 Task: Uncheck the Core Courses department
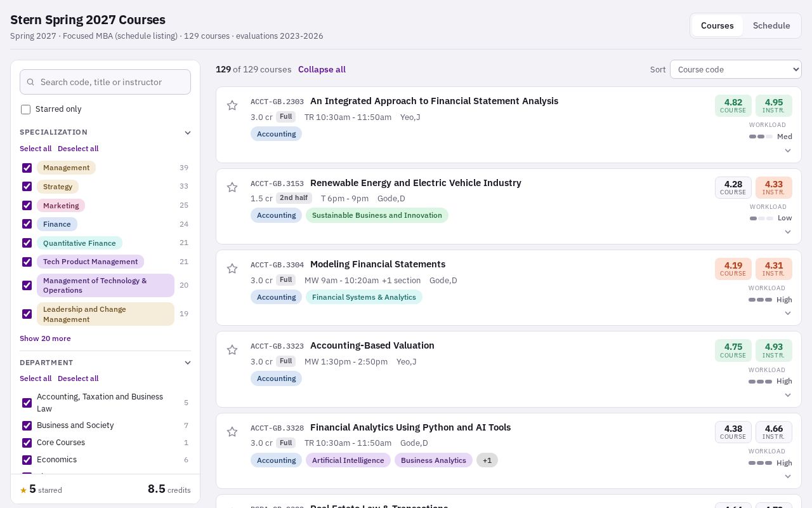[x=27, y=443]
